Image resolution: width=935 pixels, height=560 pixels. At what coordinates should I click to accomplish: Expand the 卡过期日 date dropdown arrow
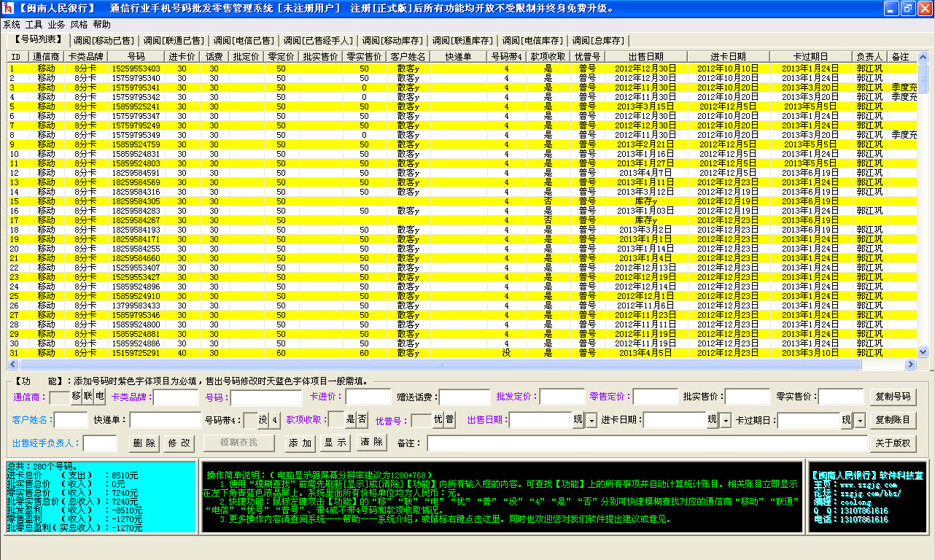point(860,421)
